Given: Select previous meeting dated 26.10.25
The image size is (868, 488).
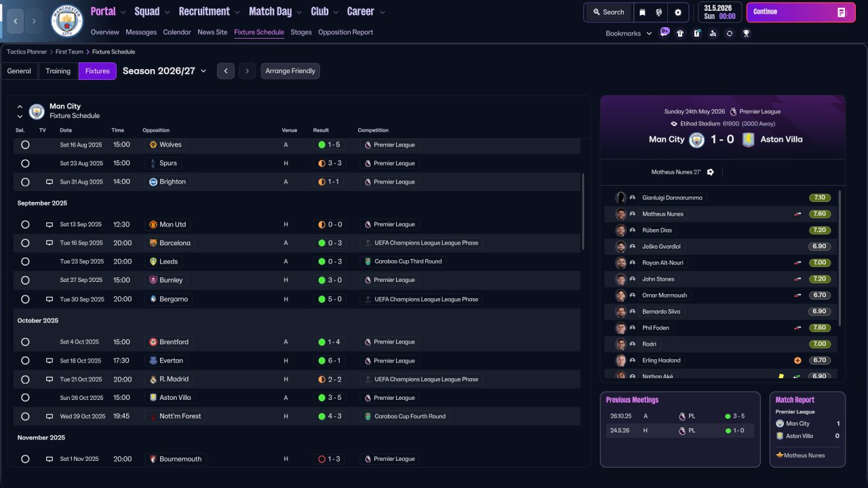Looking at the screenshot, I should click(680, 416).
